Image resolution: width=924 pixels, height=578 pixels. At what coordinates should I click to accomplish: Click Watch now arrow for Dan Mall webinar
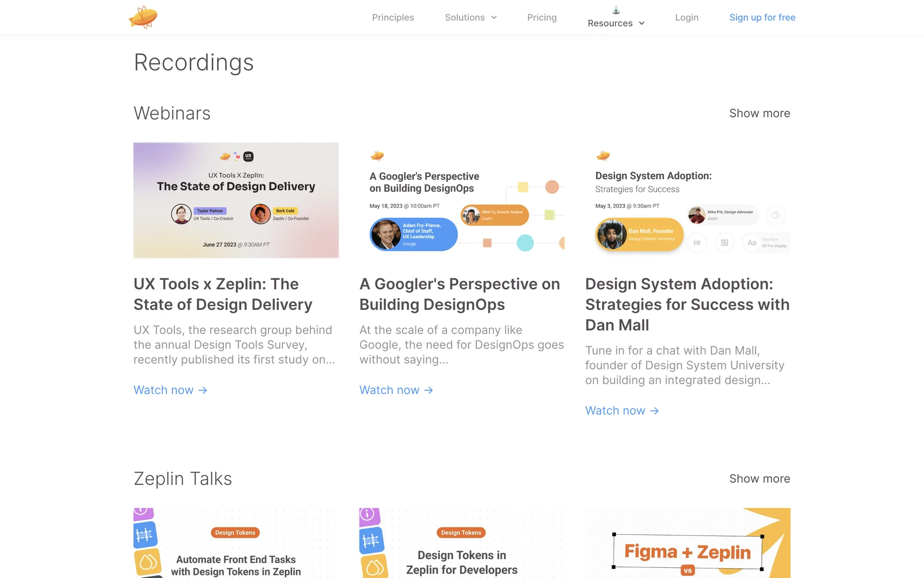coord(654,411)
